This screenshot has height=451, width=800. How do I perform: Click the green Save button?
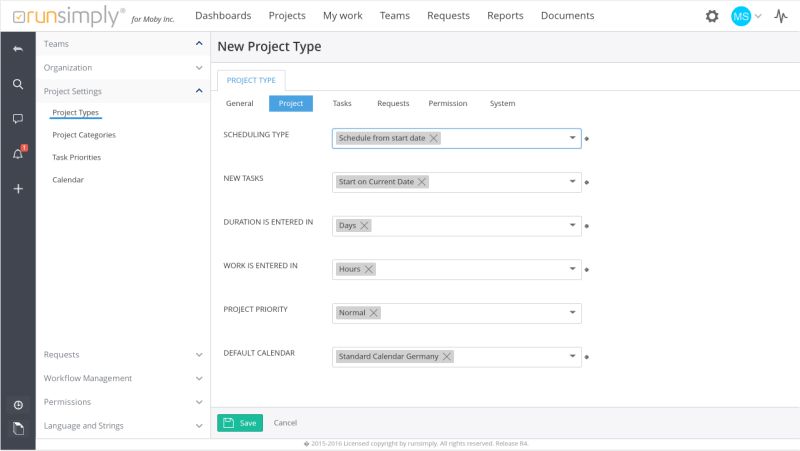click(x=240, y=423)
